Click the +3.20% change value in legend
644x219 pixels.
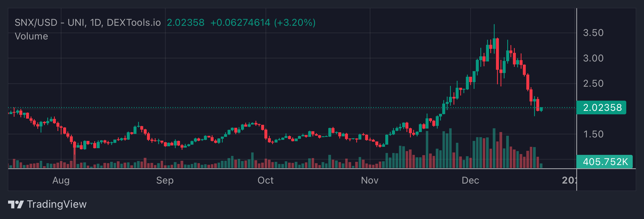click(295, 23)
